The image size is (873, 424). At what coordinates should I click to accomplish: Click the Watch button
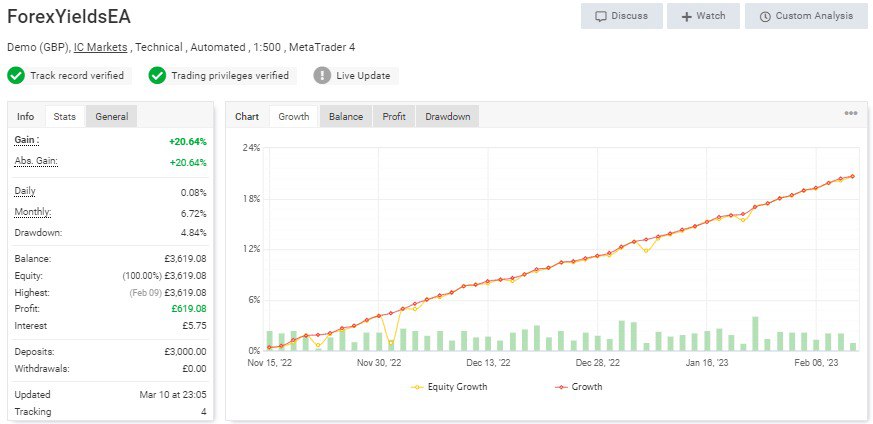[x=704, y=16]
